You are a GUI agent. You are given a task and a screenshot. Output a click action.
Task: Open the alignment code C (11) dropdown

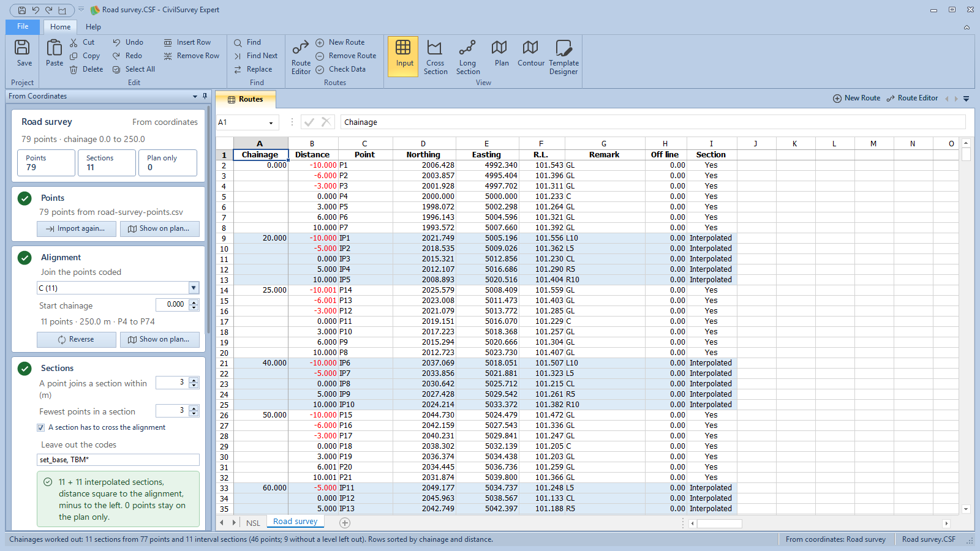194,288
